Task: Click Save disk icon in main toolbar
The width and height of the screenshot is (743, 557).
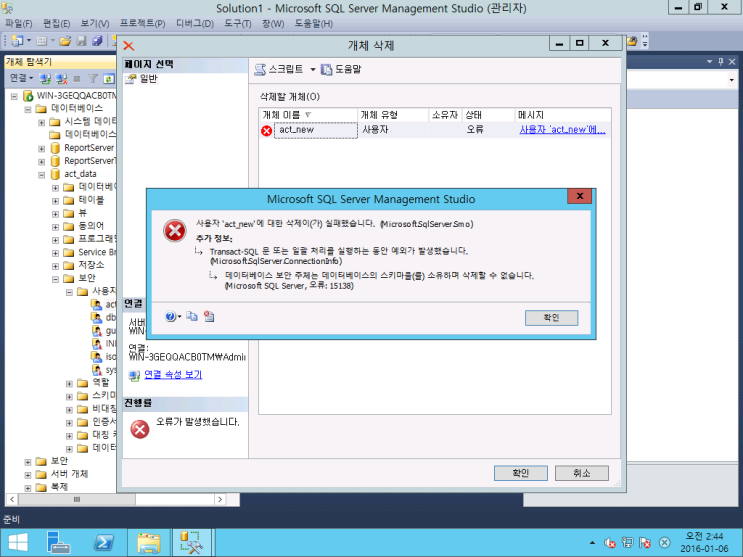Action: point(82,41)
